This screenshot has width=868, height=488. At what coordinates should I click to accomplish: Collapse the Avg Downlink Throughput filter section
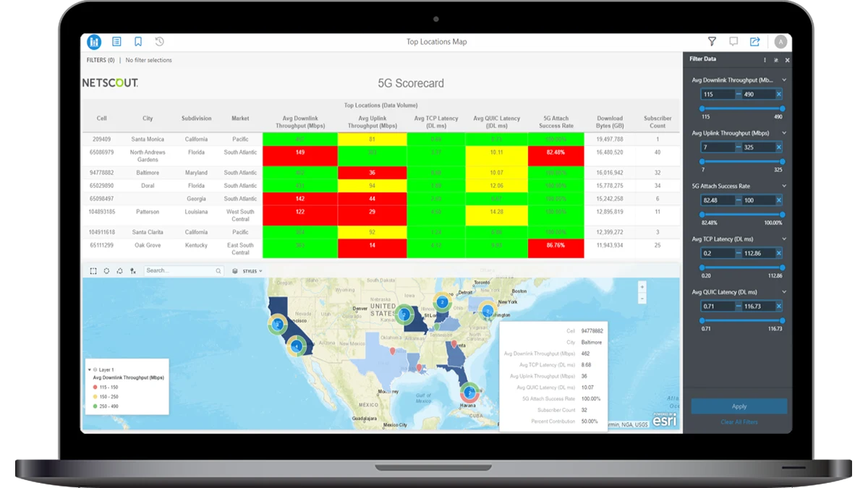[784, 80]
